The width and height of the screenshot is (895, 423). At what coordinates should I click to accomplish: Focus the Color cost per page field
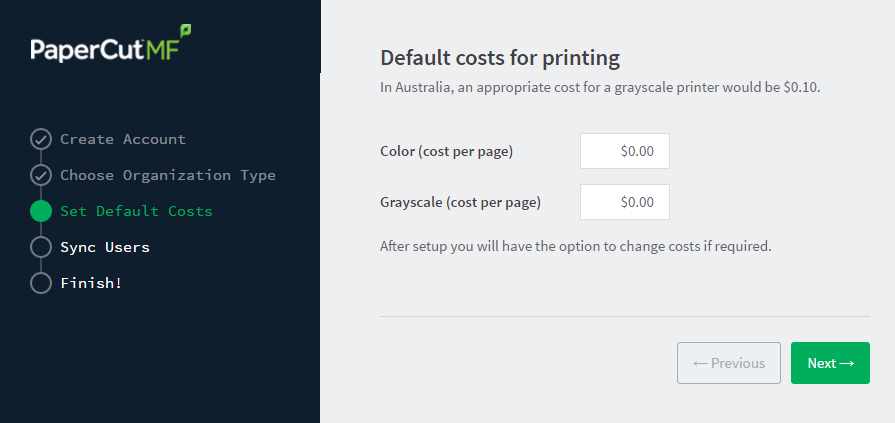[624, 151]
